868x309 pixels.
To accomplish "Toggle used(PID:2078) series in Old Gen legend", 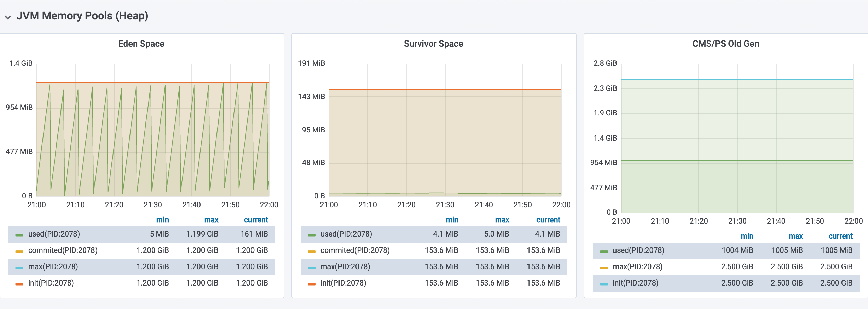I will coord(638,250).
